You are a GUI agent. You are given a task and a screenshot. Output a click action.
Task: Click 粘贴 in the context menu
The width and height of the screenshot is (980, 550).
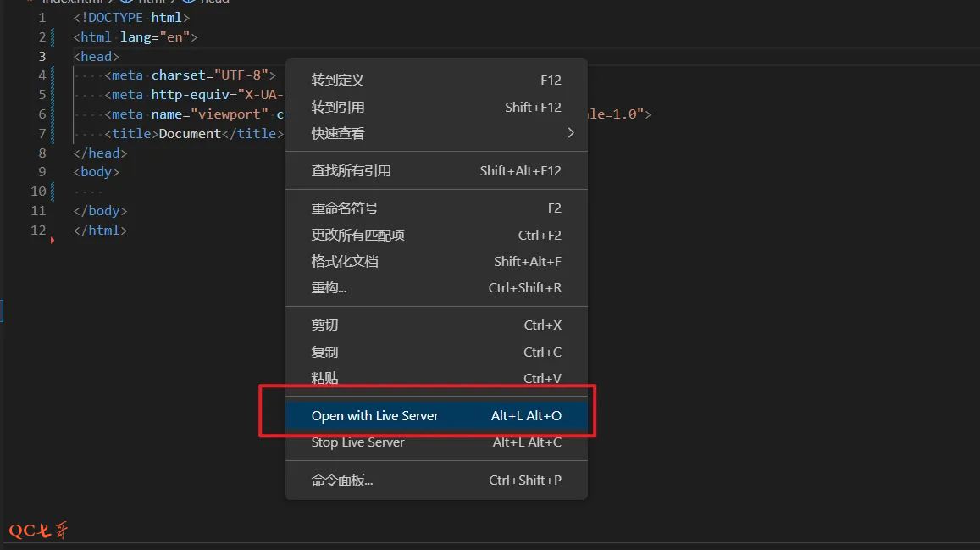tap(324, 378)
